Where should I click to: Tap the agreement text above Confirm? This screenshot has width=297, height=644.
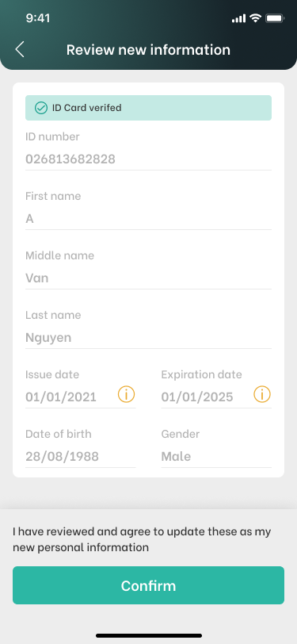pos(142,539)
